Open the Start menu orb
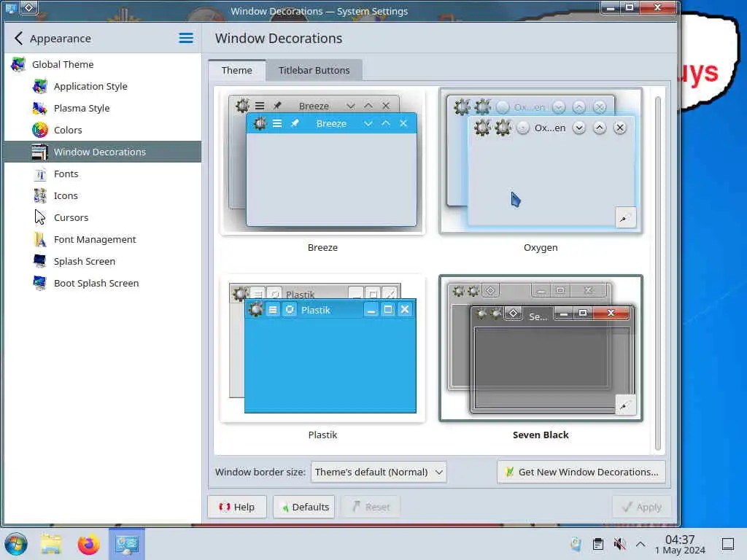The width and height of the screenshot is (747, 560). (16, 544)
